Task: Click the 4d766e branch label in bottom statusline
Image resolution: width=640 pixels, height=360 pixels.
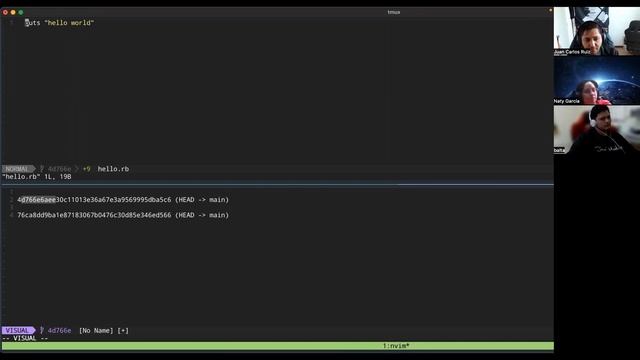Action: click(x=59, y=331)
